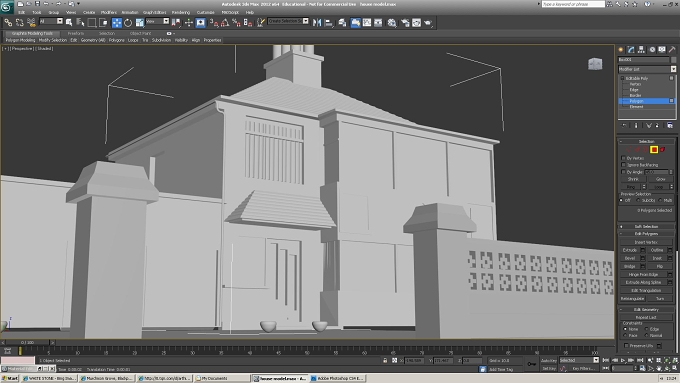Collapse the Edit Polygons rollout
The image size is (680, 383).
tap(646, 234)
